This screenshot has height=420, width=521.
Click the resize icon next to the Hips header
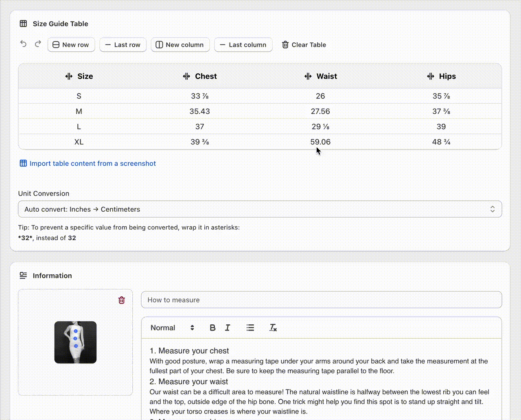430,76
